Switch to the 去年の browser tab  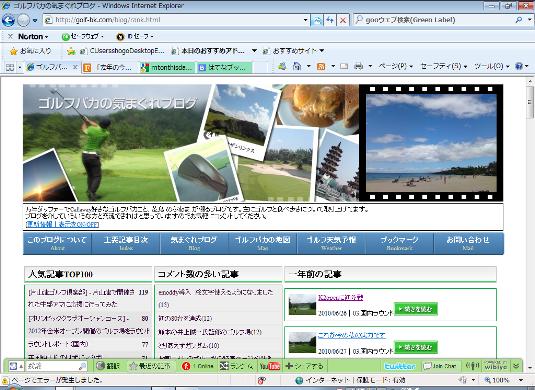pyautogui.click(x=109, y=68)
